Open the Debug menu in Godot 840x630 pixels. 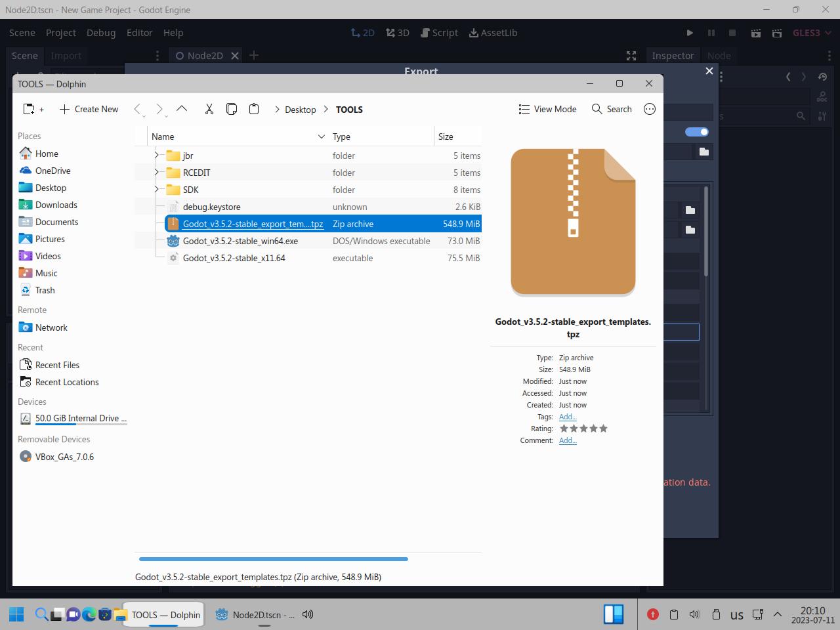pyautogui.click(x=101, y=33)
